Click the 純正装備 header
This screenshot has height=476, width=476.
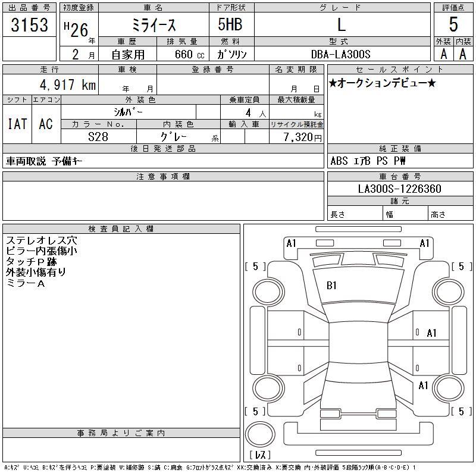click(400, 148)
